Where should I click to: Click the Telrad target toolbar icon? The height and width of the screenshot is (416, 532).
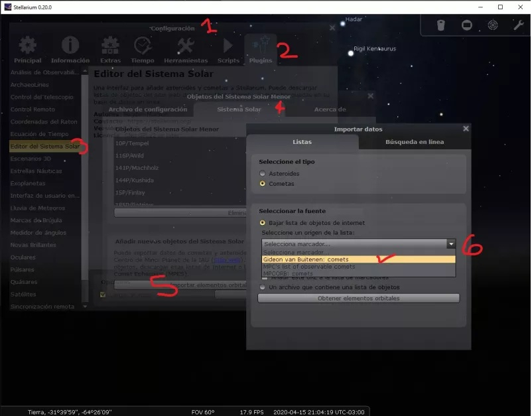493,25
